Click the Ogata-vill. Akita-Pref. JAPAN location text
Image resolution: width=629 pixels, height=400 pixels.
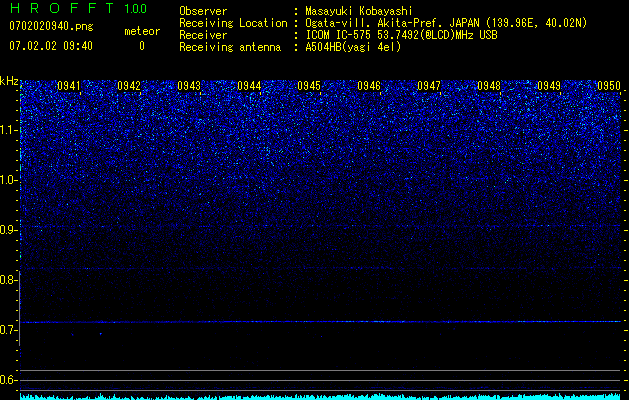pos(446,23)
